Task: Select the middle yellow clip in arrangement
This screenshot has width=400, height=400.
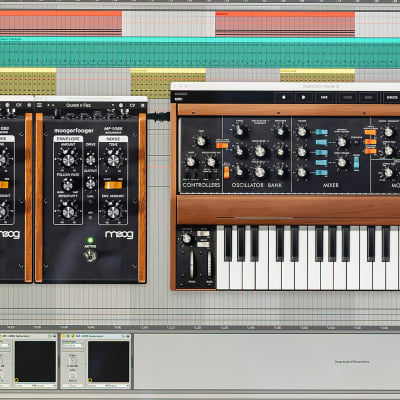Action: (168, 83)
